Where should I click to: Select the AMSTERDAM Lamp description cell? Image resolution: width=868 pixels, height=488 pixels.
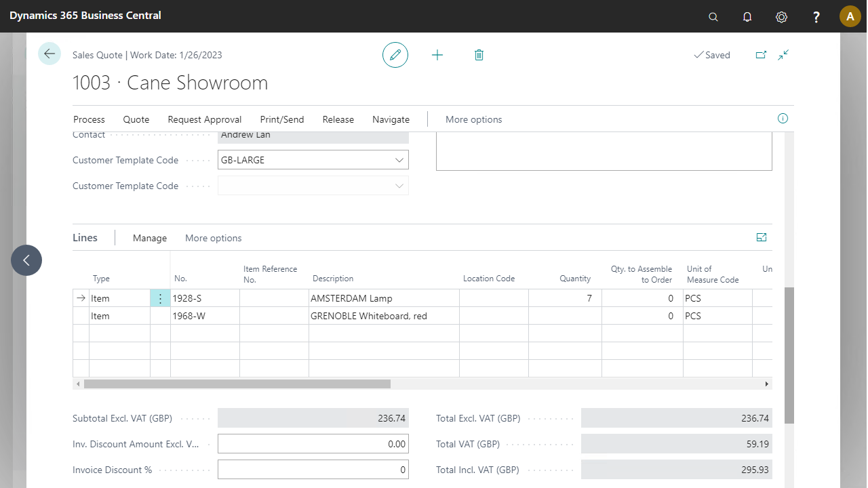click(384, 298)
